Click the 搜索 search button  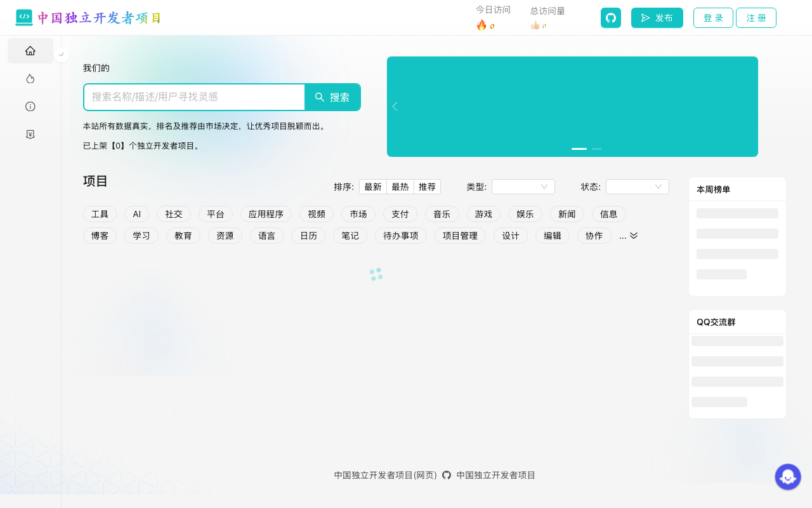pos(332,97)
